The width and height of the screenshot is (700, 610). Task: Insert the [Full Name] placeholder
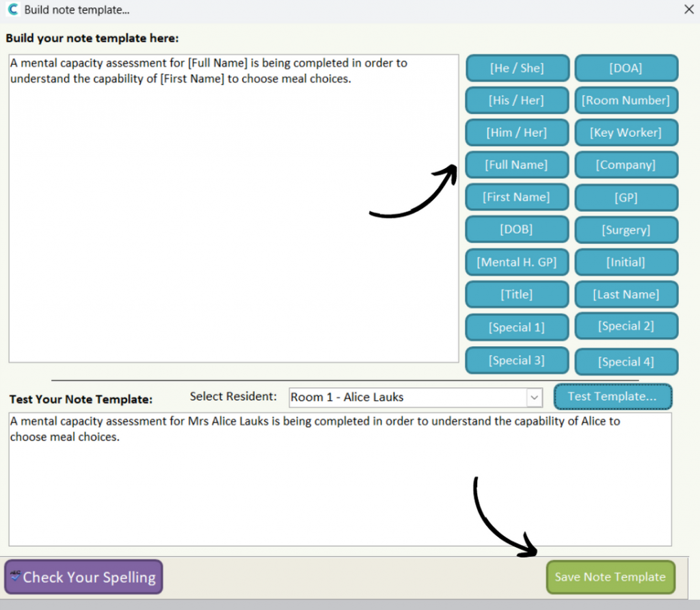click(x=517, y=165)
